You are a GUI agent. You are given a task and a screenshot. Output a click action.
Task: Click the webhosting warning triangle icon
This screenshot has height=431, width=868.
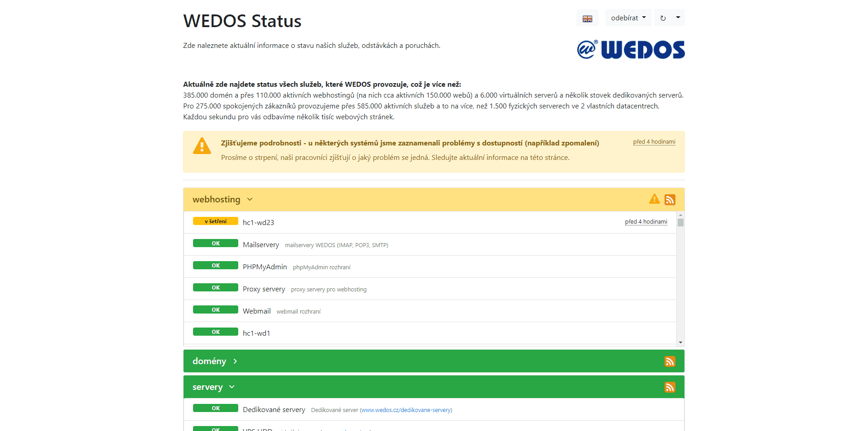coord(654,199)
